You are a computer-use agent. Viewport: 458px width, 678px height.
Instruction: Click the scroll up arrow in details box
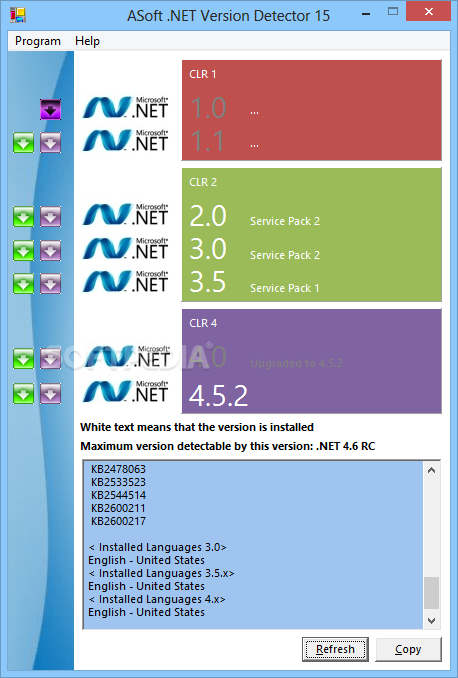(431, 470)
